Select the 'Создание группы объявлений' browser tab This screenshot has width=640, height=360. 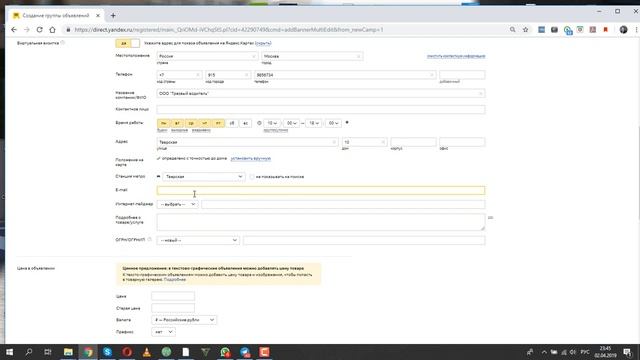[x=56, y=16]
